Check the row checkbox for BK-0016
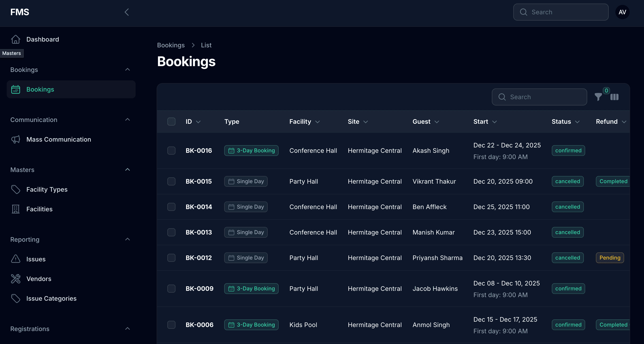The image size is (644, 344). tap(171, 151)
